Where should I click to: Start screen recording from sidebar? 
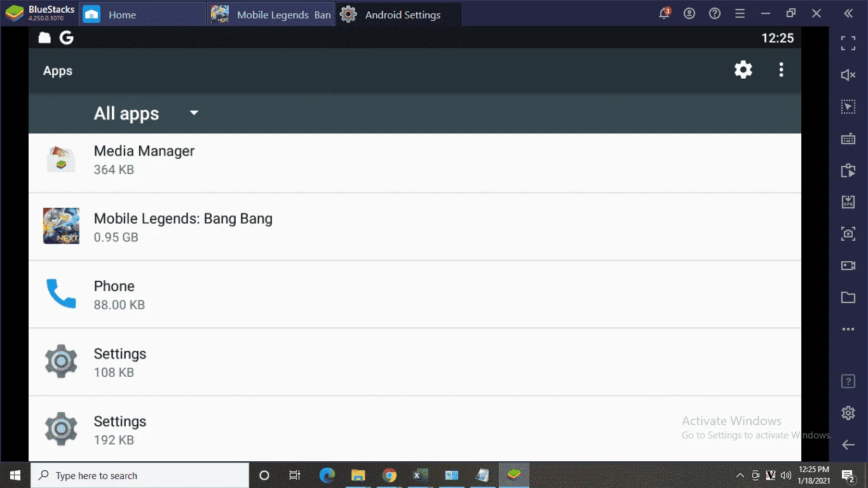[x=848, y=266]
